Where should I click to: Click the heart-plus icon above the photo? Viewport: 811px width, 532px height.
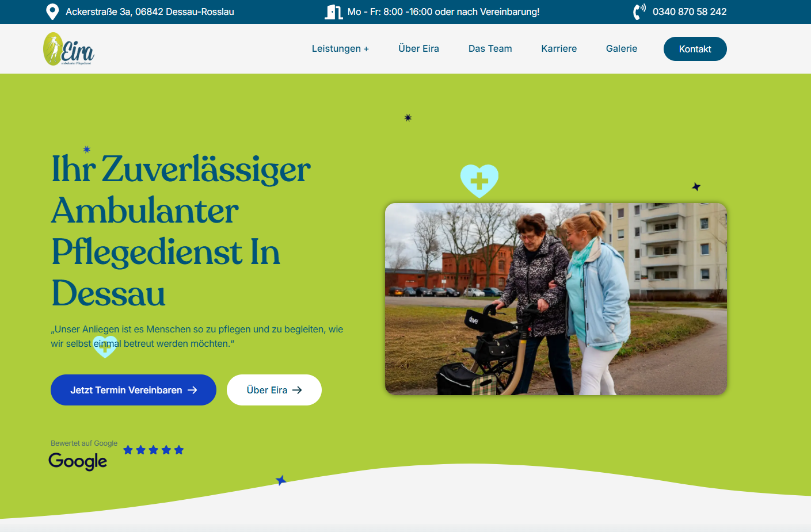click(479, 181)
